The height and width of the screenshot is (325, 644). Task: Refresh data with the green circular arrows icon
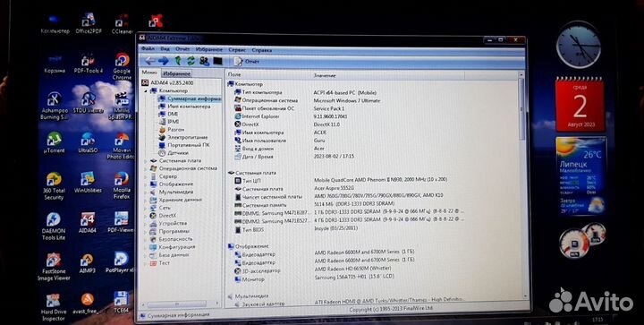pos(191,61)
